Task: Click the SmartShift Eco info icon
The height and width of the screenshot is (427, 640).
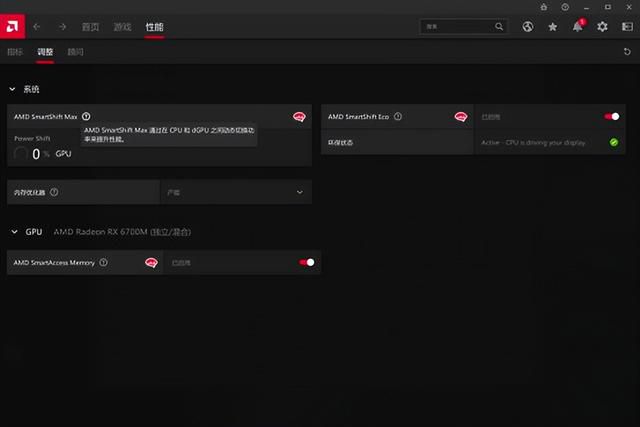Action: click(398, 116)
